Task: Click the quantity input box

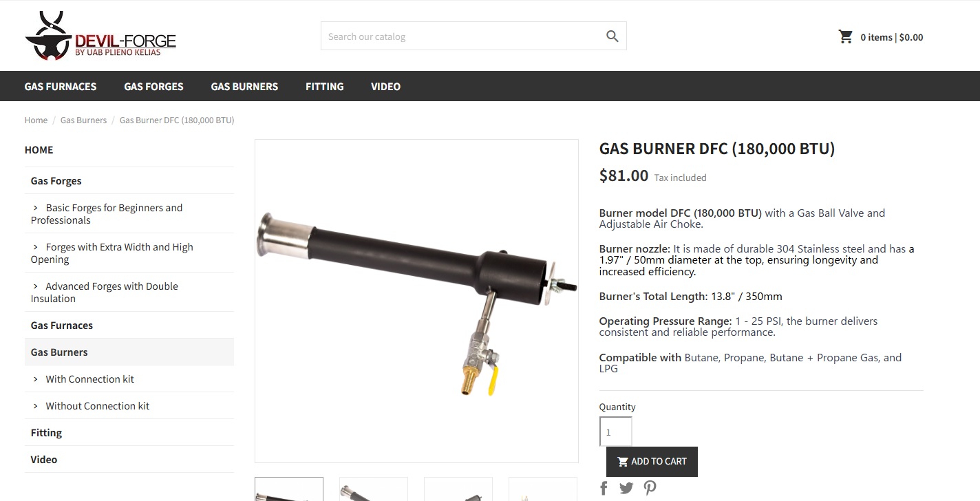Action: click(615, 432)
